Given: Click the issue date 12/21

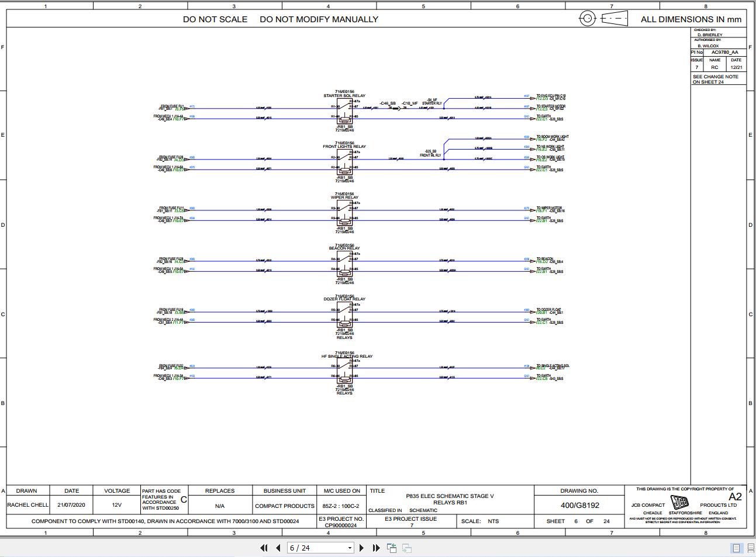Looking at the screenshot, I should (736, 68).
